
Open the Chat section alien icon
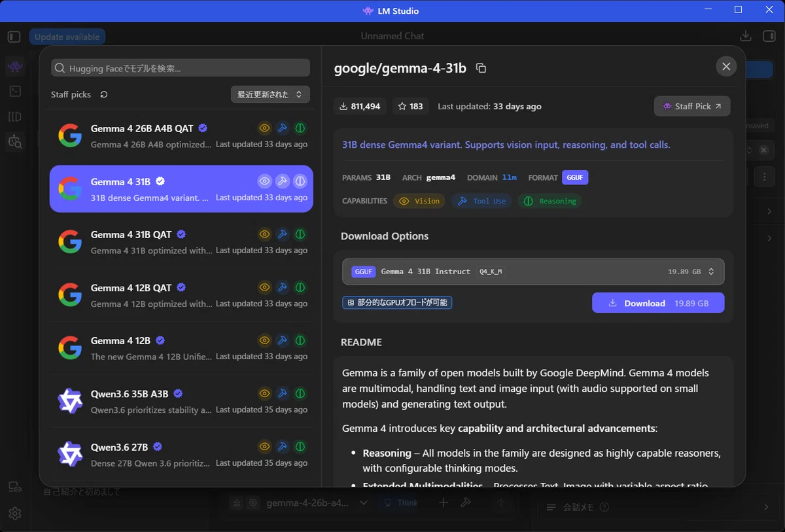click(14, 65)
